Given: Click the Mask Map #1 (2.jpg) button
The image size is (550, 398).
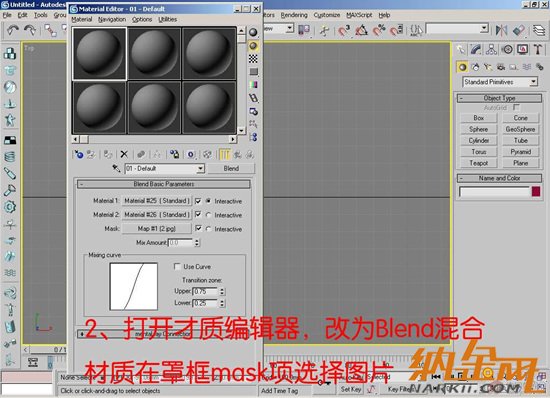Looking at the screenshot, I should (x=157, y=229).
